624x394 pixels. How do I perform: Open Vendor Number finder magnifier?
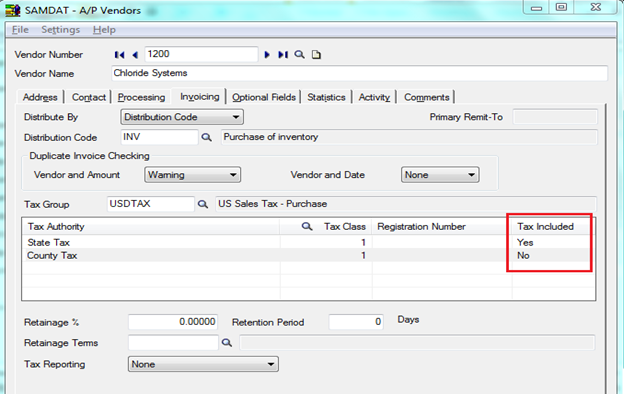299,55
